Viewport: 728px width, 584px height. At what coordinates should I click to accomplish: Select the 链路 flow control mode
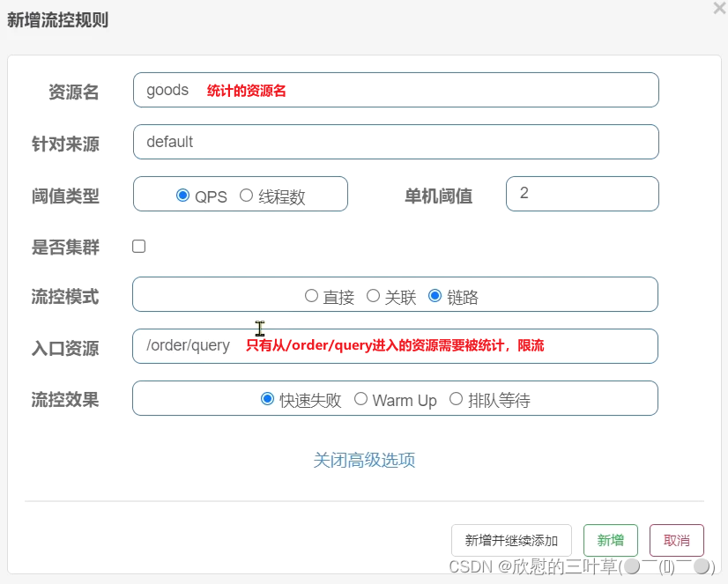pos(434,296)
